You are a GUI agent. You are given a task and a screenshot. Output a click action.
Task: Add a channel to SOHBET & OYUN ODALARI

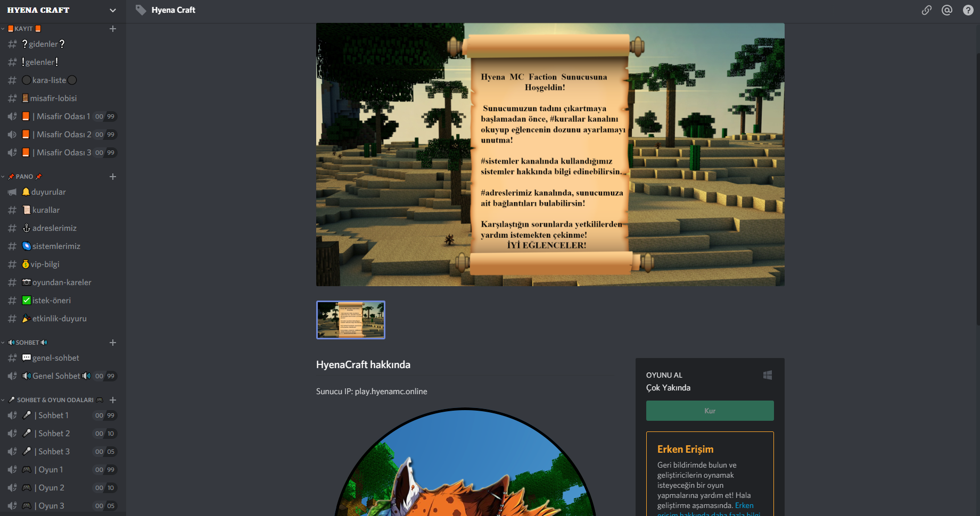tap(113, 400)
